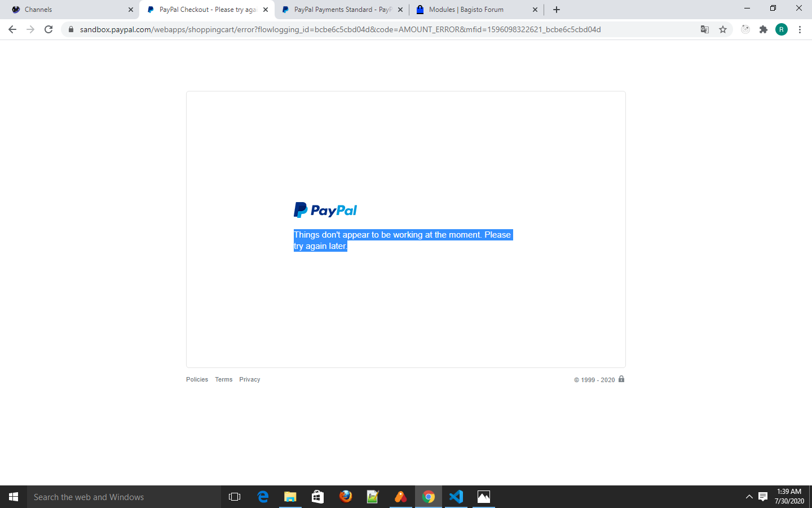Open the Chrome profile avatar R
This screenshot has width=812, height=508.
pyautogui.click(x=782, y=29)
